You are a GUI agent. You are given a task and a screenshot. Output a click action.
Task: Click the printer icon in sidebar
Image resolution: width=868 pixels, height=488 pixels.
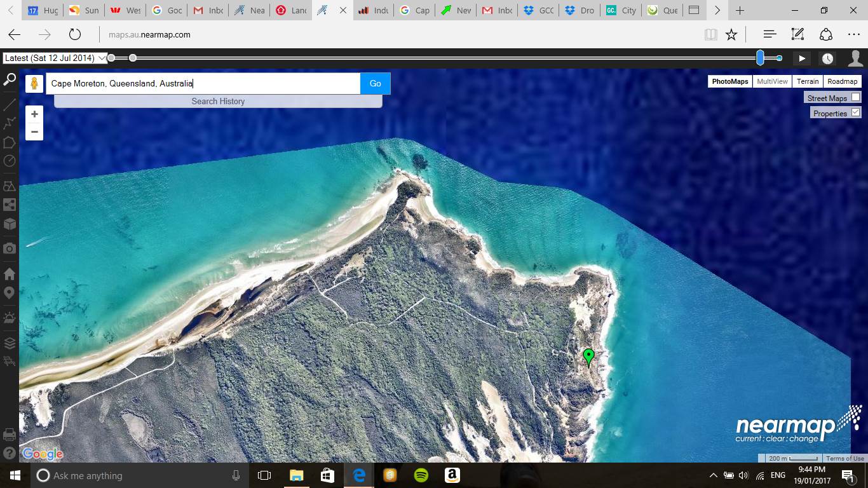point(10,435)
